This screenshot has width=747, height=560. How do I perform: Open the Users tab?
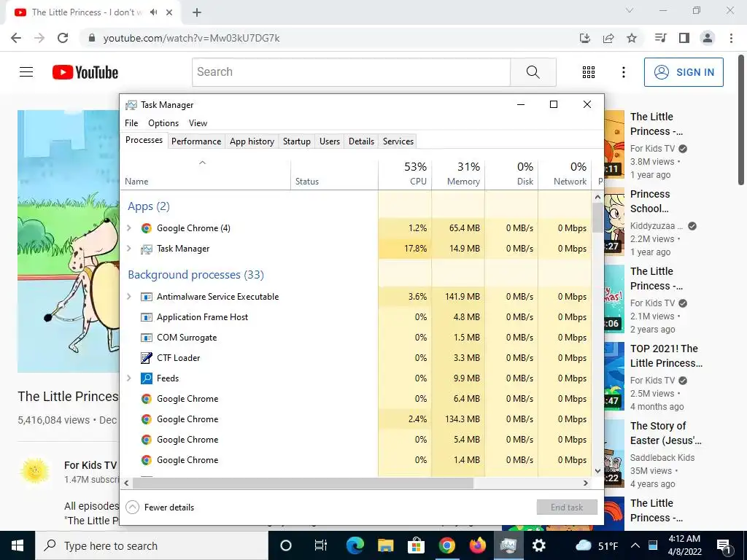(330, 141)
